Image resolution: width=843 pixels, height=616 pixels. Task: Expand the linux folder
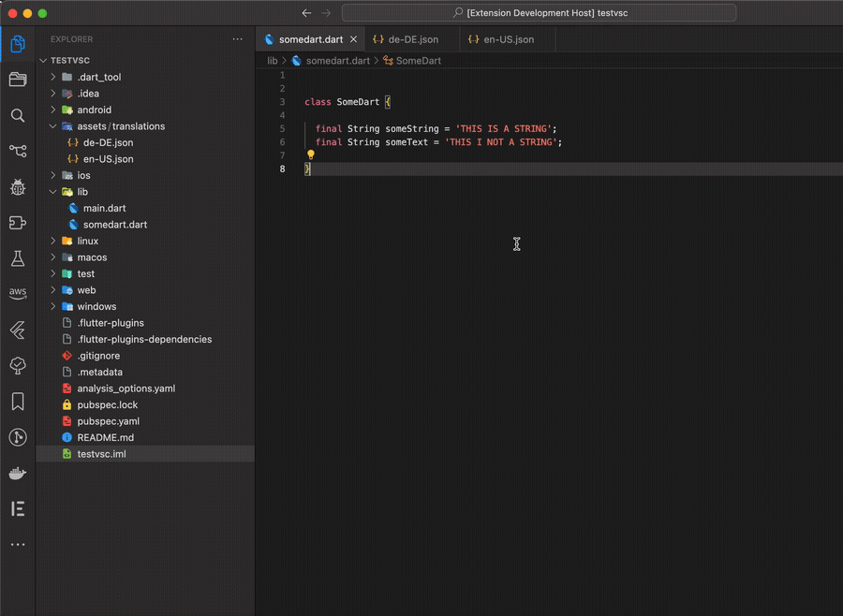point(53,241)
